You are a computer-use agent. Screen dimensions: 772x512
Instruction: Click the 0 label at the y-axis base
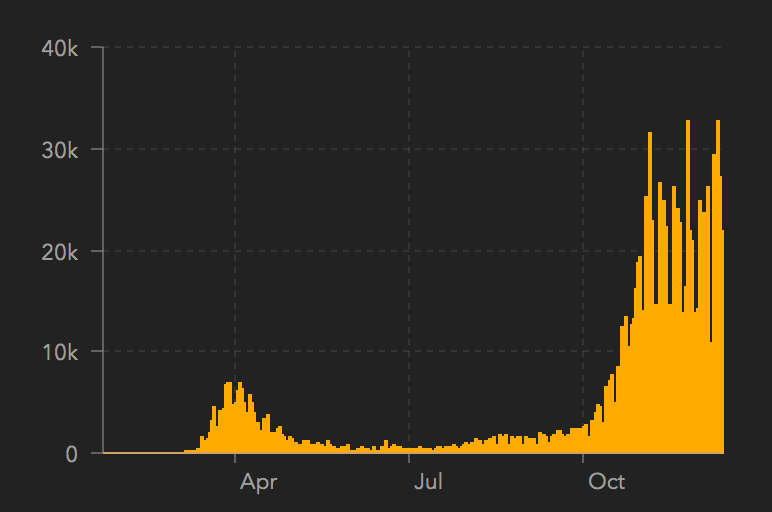coord(71,454)
